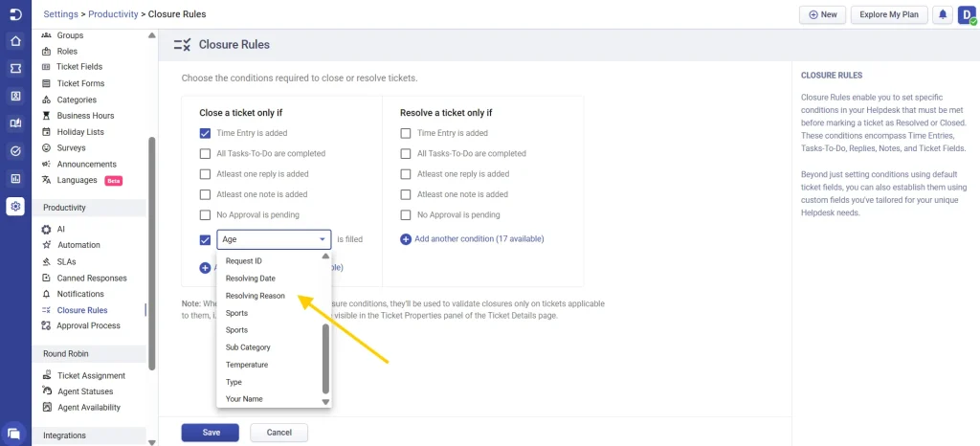Open Approval Process in settings sidebar
Viewport: 980px width, 446px height.
88,325
